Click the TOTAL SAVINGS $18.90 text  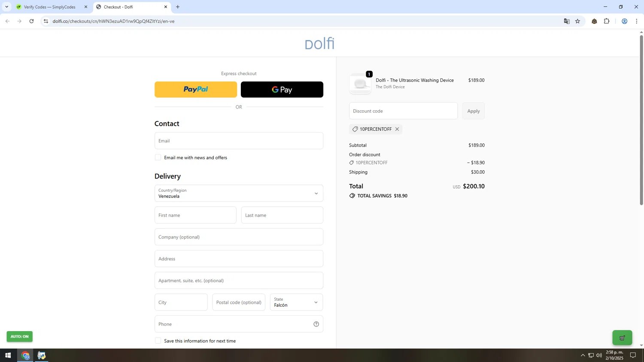tap(383, 196)
